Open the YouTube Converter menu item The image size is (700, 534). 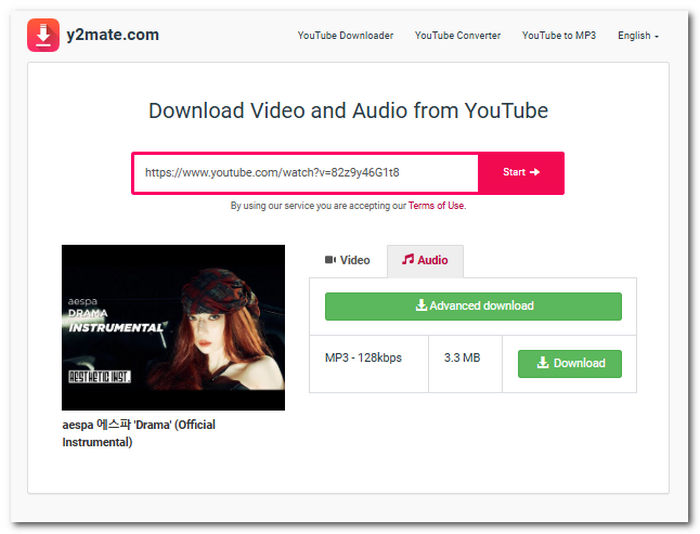click(x=458, y=35)
